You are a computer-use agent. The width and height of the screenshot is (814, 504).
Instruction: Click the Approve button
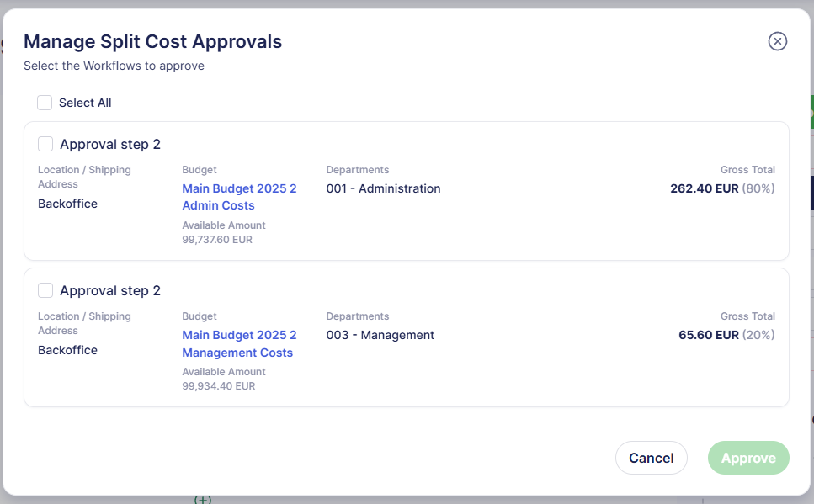coord(748,458)
